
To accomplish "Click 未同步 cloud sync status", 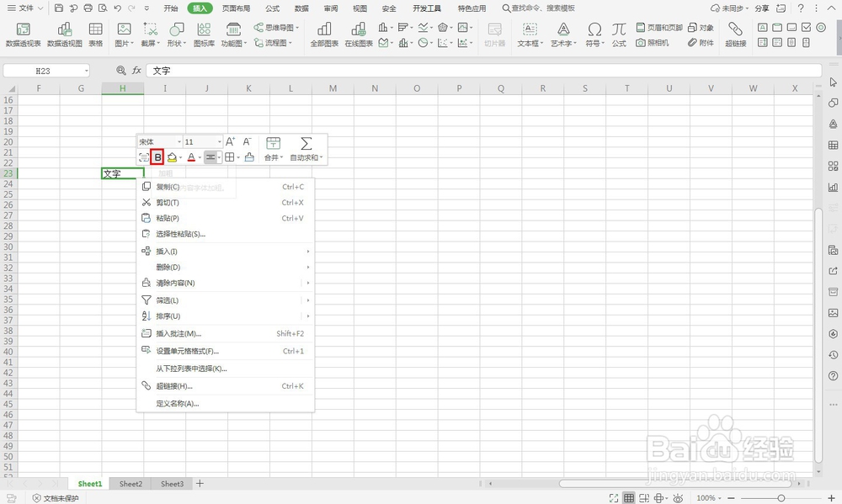I will pos(730,8).
